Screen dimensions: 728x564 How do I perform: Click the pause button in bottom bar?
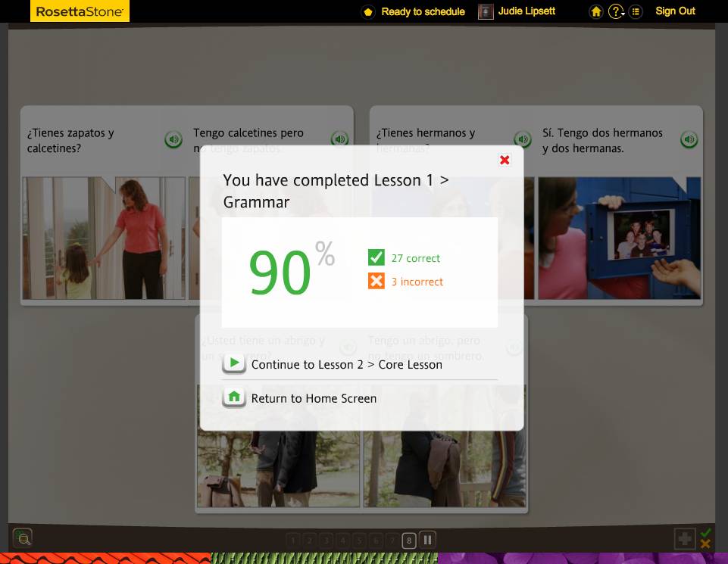[x=427, y=540]
